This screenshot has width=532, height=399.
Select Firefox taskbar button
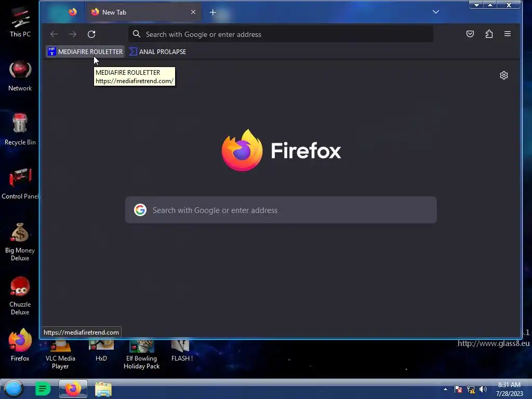coord(73,389)
